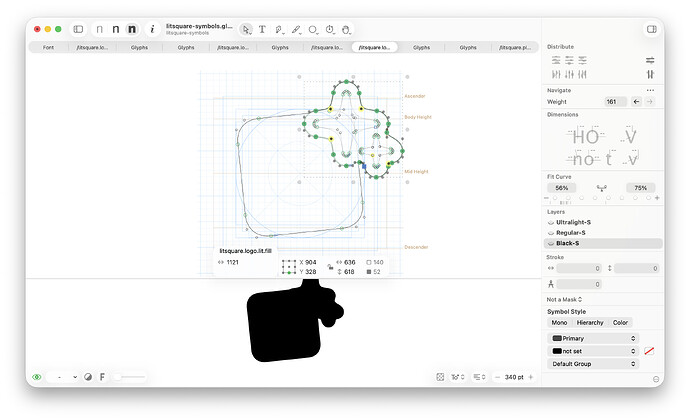Click the Fit Curve node icon between percentages

[602, 188]
